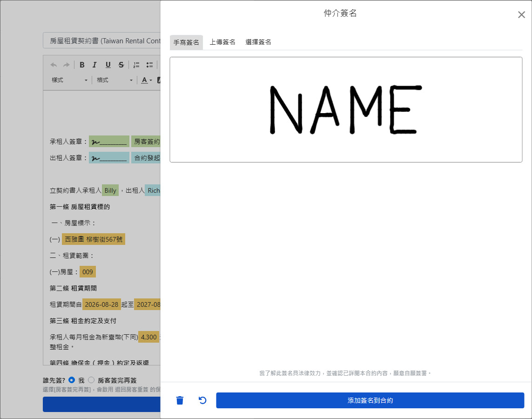Click the 合約發起 blue tag
The image size is (532, 419).
tap(146, 158)
